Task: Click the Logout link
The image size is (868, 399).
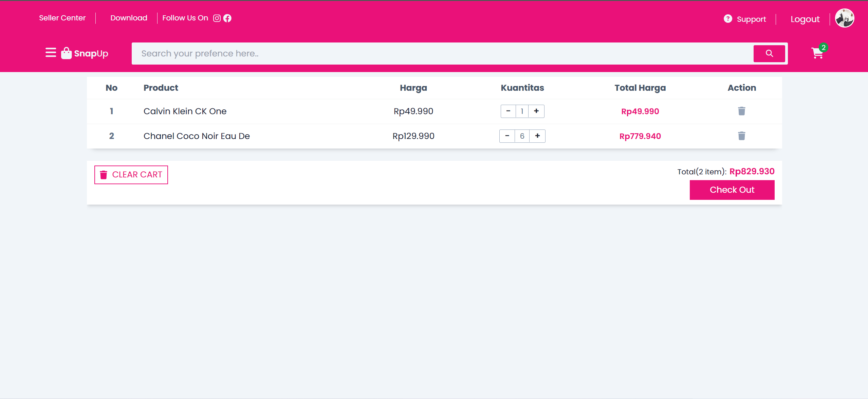Action: pos(805,19)
